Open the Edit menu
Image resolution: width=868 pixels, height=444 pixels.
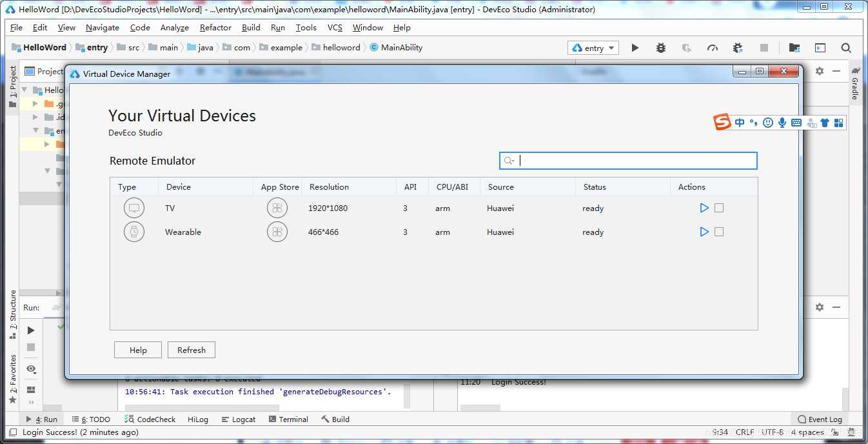click(40, 28)
